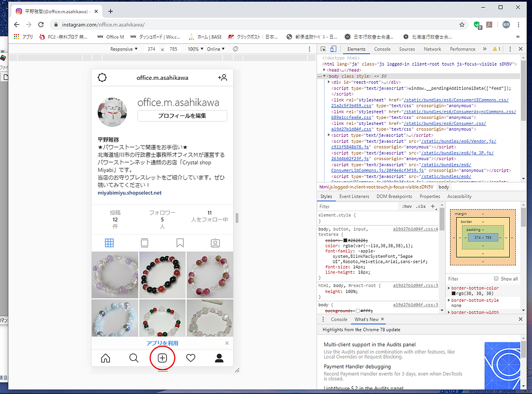This screenshot has height=394, width=532.
Task: Toggle .cls class editor
Action: click(x=421, y=206)
